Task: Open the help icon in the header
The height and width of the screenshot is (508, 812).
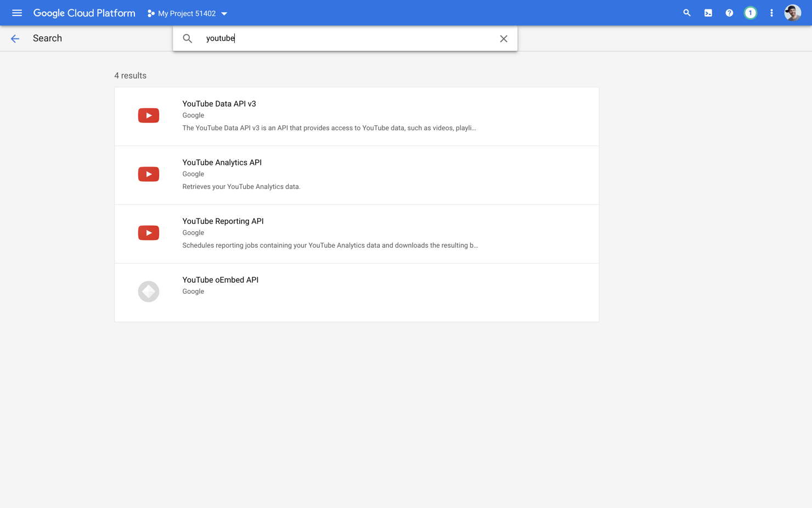Action: (729, 13)
